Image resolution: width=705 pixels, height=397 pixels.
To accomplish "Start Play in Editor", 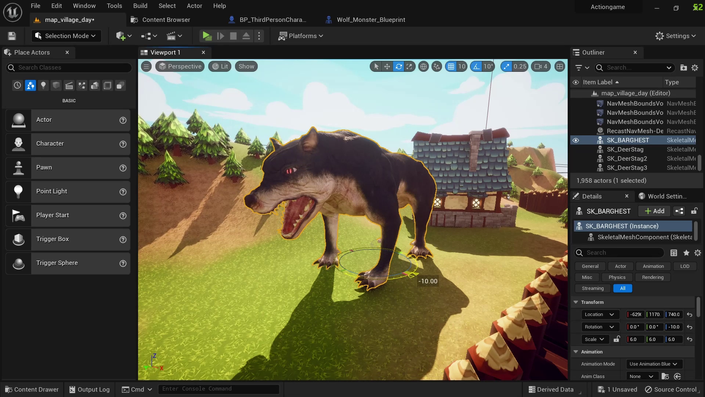I will pyautogui.click(x=207, y=36).
